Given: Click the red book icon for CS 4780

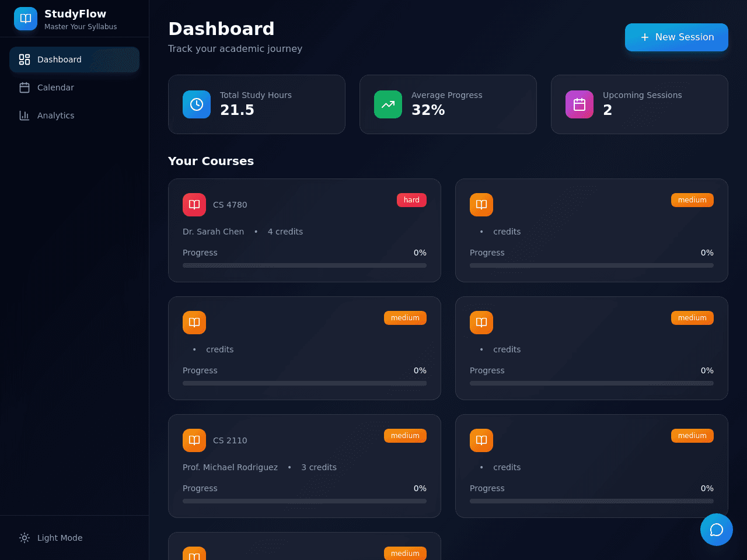Looking at the screenshot, I should (x=194, y=205).
